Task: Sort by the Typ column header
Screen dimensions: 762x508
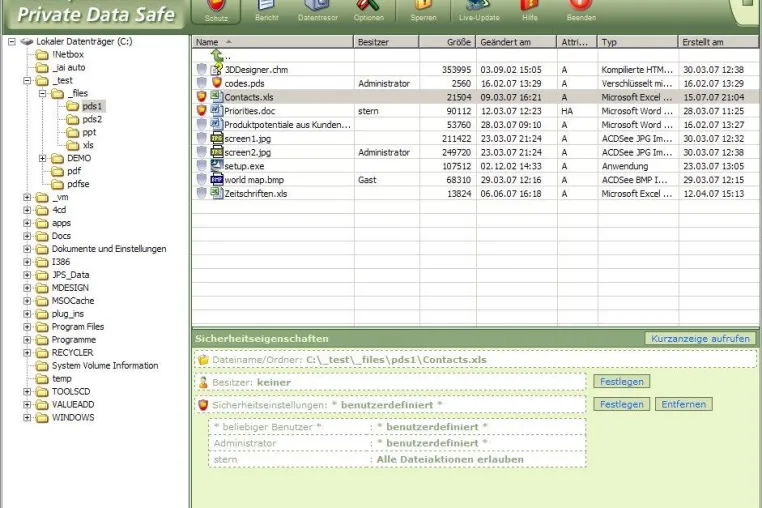Action: [638, 42]
